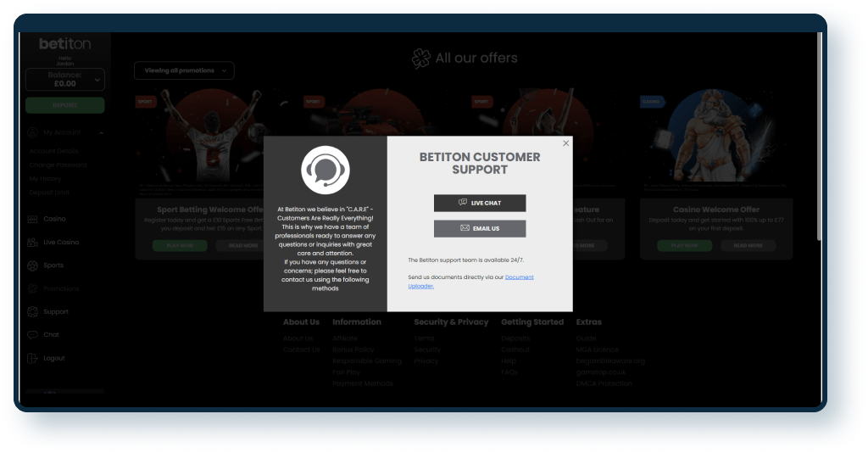Click the Support icon in sidebar
The image size is (868, 453).
tap(33, 311)
